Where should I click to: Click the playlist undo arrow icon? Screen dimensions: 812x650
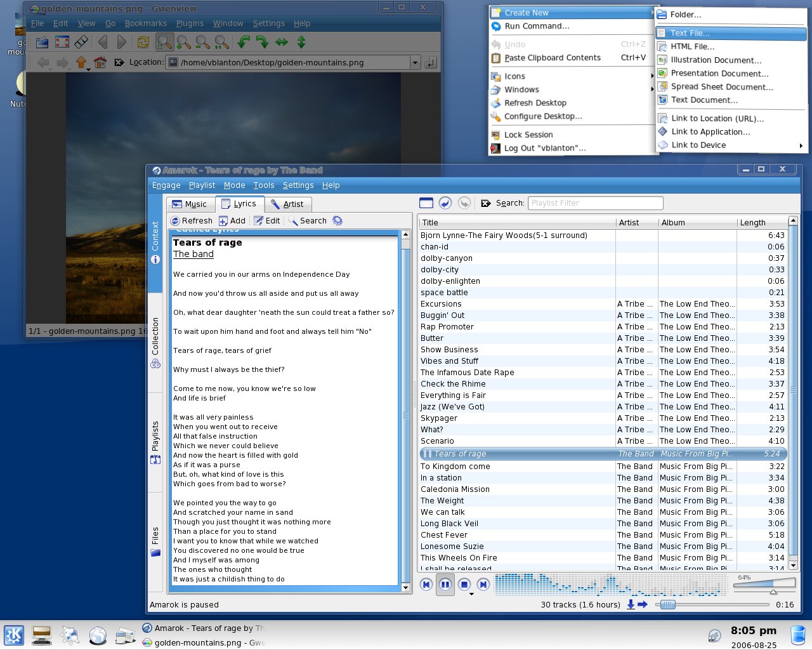pyautogui.click(x=445, y=203)
